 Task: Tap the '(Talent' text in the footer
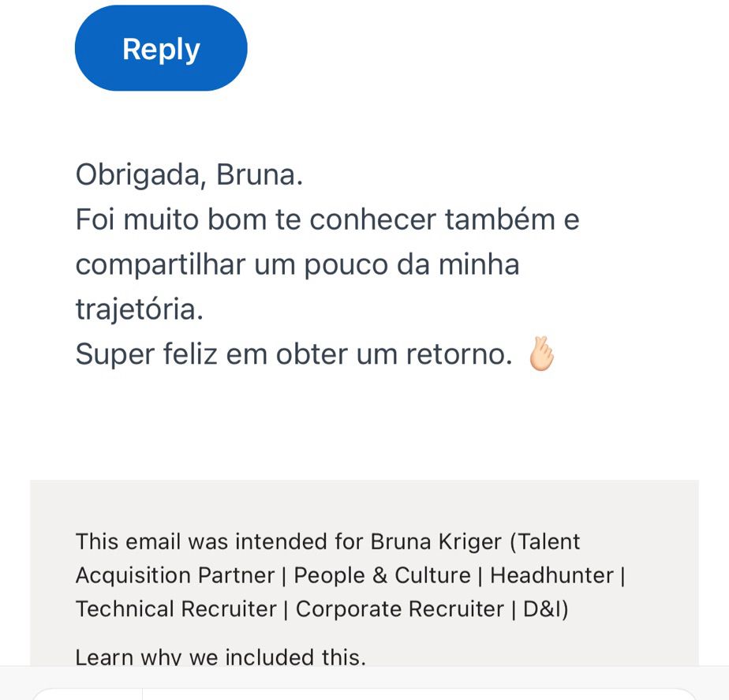point(545,542)
